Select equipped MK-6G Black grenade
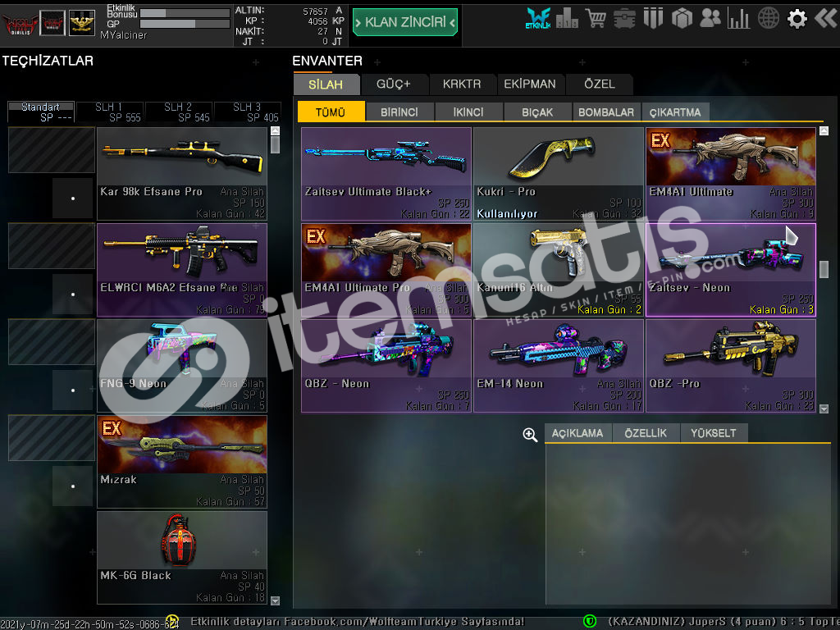Image resolution: width=840 pixels, height=630 pixels. click(182, 557)
